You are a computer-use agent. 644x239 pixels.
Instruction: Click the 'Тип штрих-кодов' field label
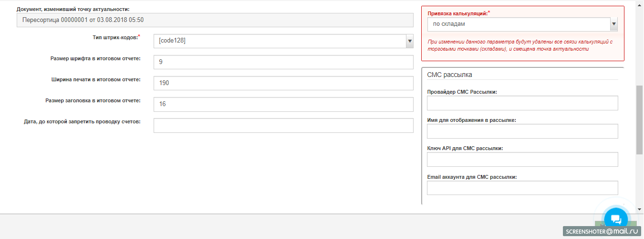[116, 37]
